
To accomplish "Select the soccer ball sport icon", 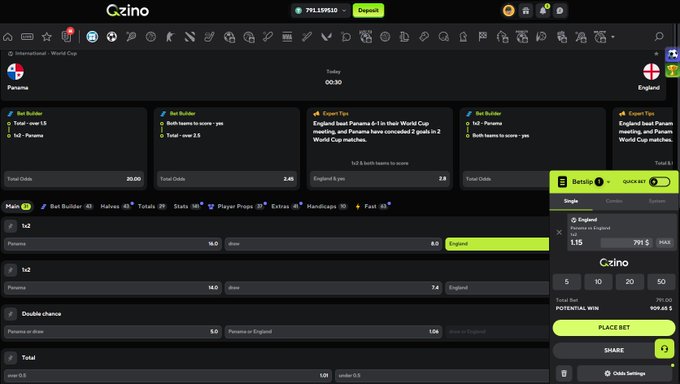I will coord(112,37).
